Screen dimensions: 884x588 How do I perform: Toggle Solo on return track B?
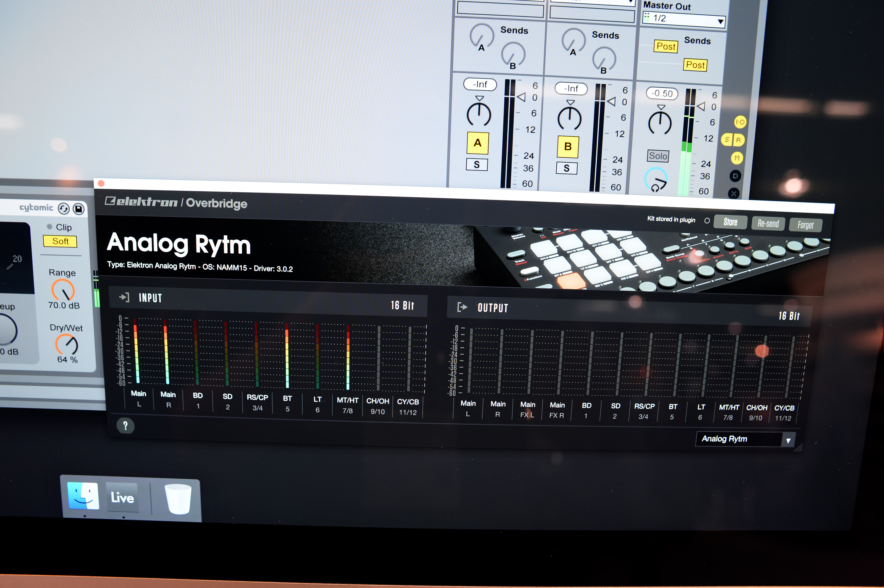(566, 168)
